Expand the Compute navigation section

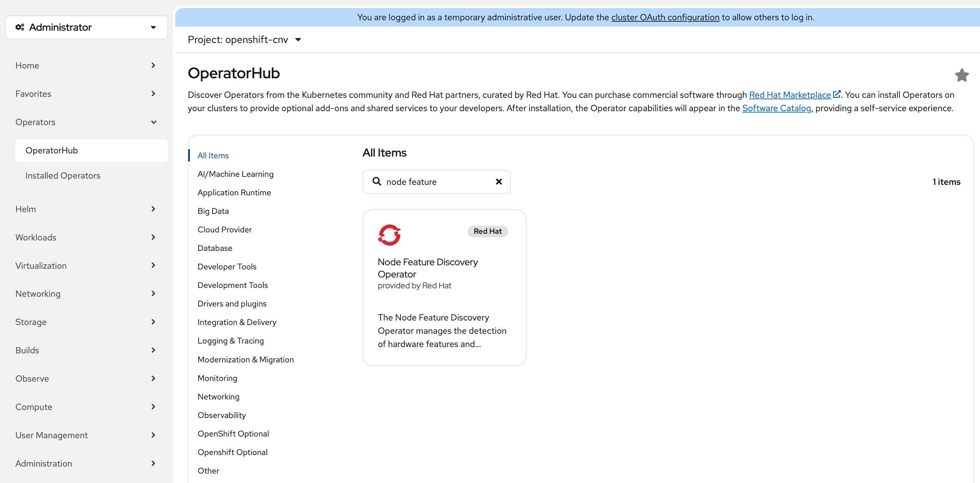coord(86,406)
